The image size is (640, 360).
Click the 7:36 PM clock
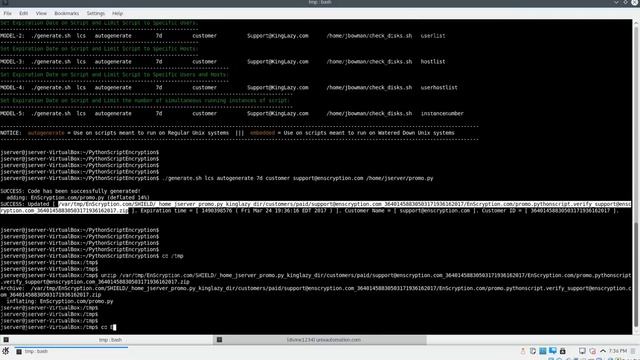coord(618,351)
